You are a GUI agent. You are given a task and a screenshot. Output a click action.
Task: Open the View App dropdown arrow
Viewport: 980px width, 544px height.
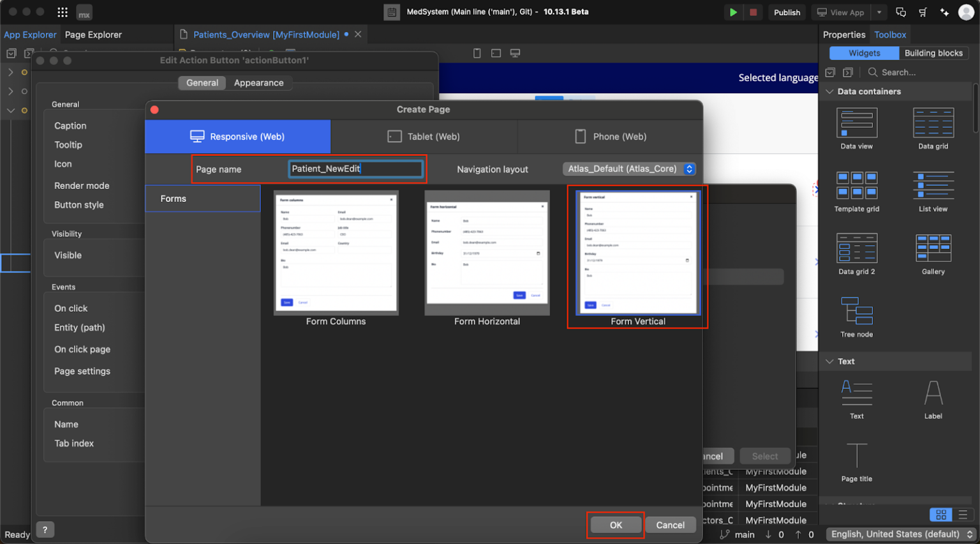879,11
